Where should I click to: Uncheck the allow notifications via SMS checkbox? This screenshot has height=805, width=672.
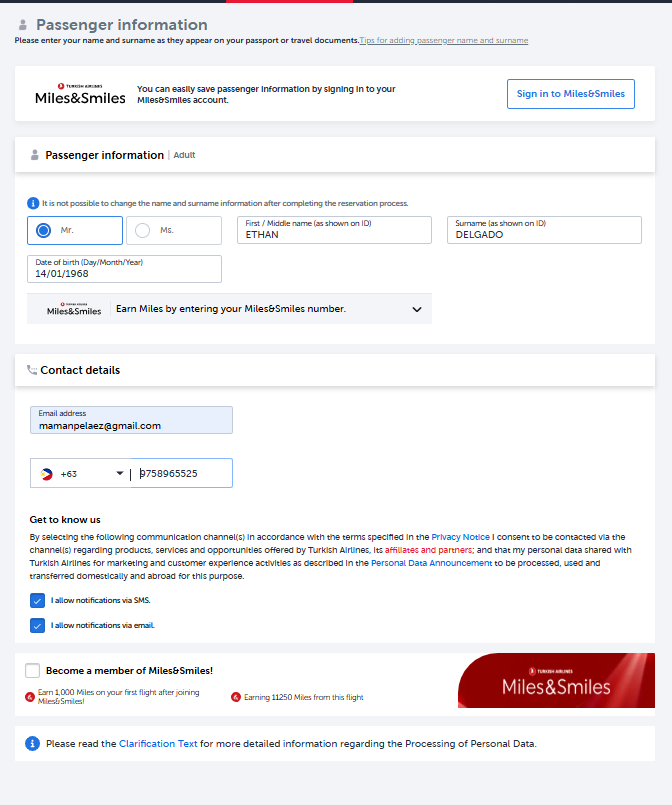(37, 600)
